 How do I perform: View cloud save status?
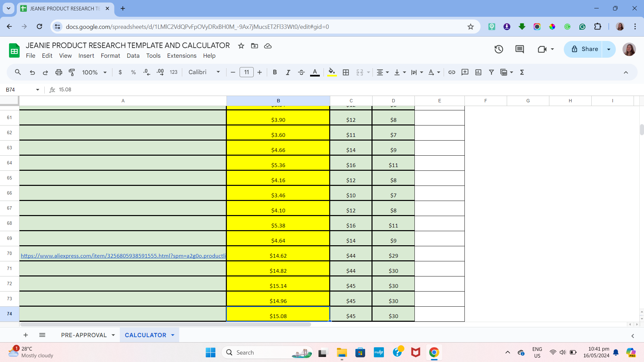[268, 46]
